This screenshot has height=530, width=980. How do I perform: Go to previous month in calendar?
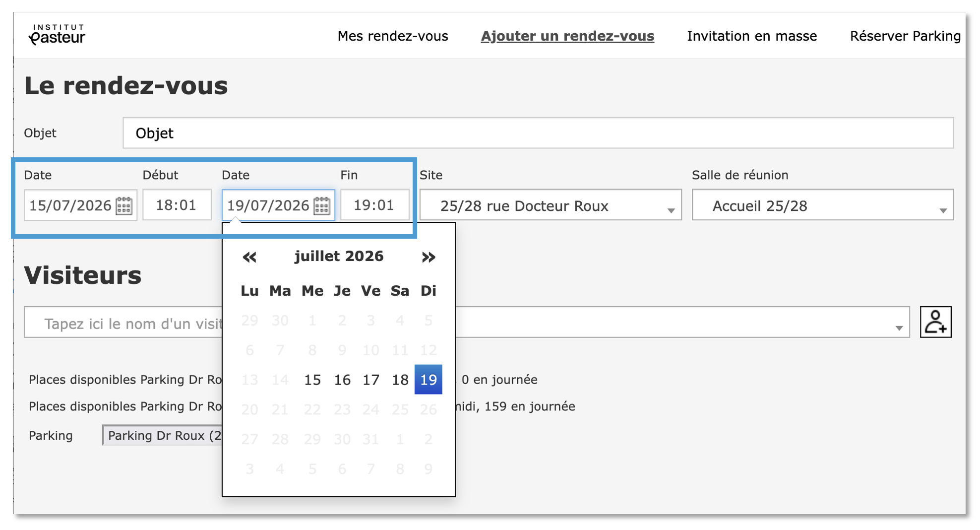[249, 257]
